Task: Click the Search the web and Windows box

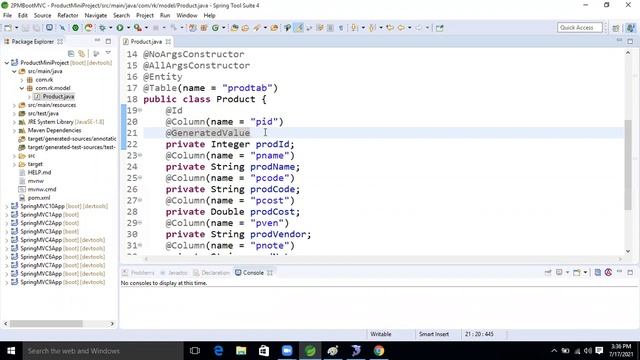Action: point(103,351)
